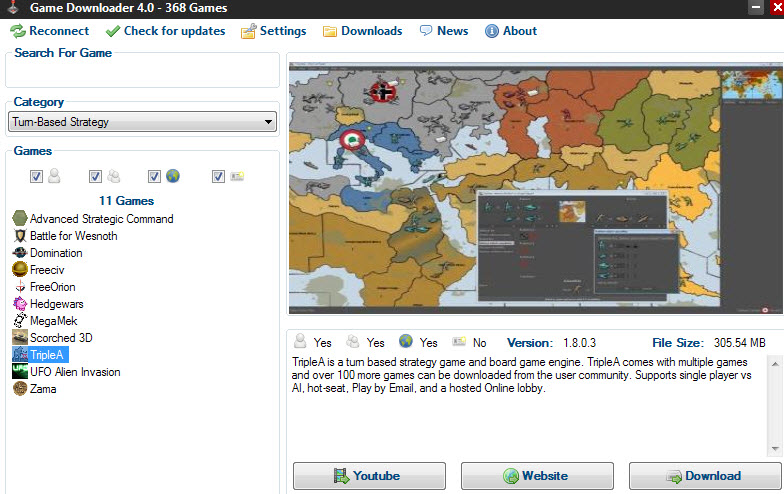
Task: Click the 11 Games count label
Action: tap(126, 200)
